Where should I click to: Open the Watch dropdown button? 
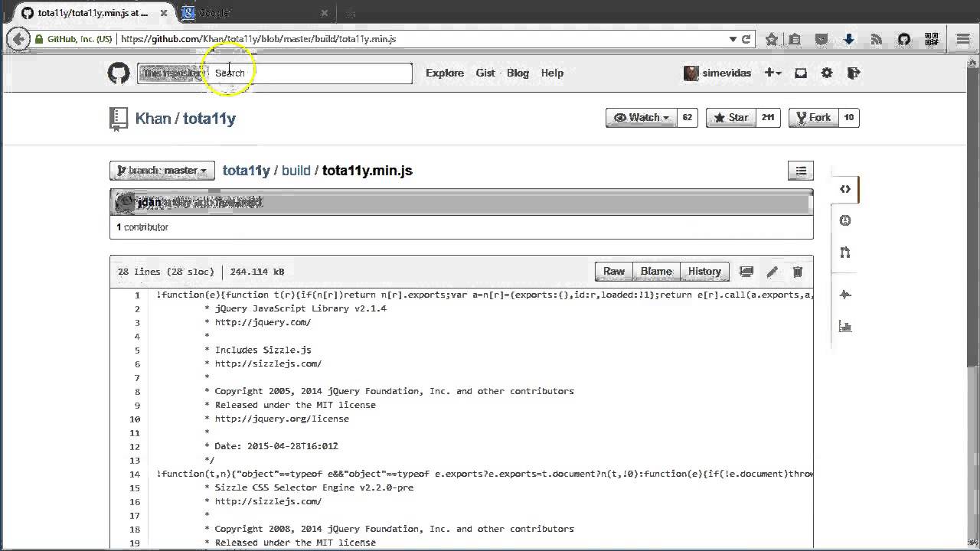(641, 118)
